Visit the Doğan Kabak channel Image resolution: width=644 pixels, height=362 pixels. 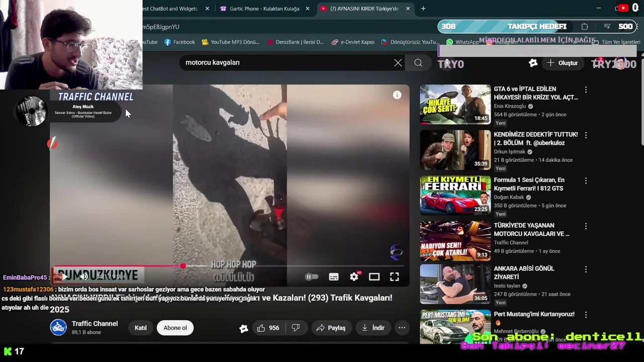(x=509, y=197)
